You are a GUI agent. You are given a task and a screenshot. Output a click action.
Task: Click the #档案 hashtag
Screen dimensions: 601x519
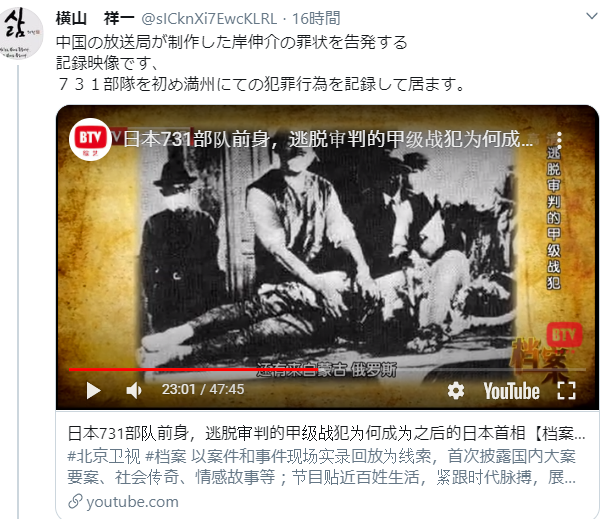point(166,456)
